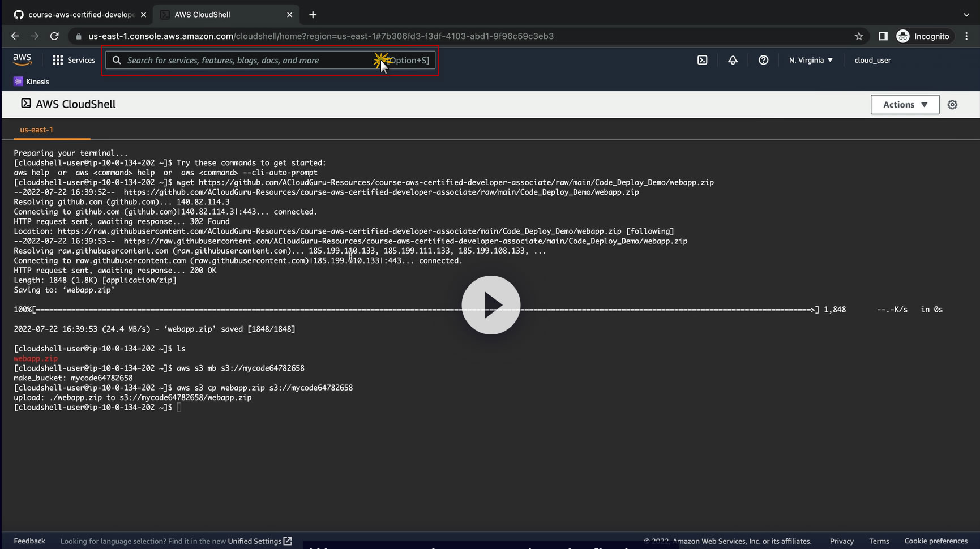
Task: Expand the N. Virginia region selector
Action: (x=811, y=60)
